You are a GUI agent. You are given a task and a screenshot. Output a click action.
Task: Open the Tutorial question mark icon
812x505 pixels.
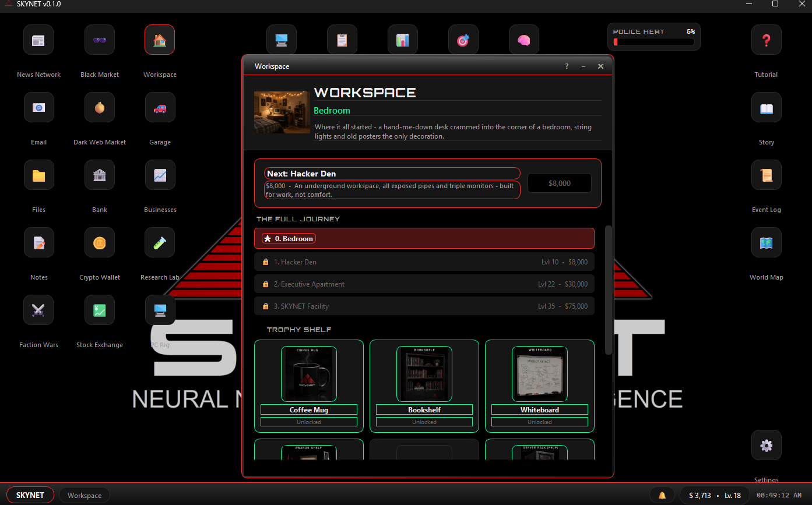click(767, 40)
